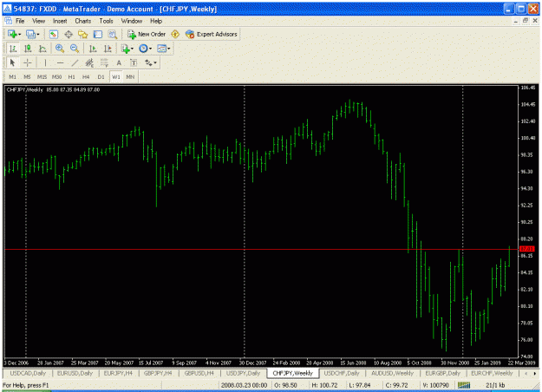Open the Periods clock dropdown
The height and width of the screenshot is (392, 542).
(x=145, y=49)
